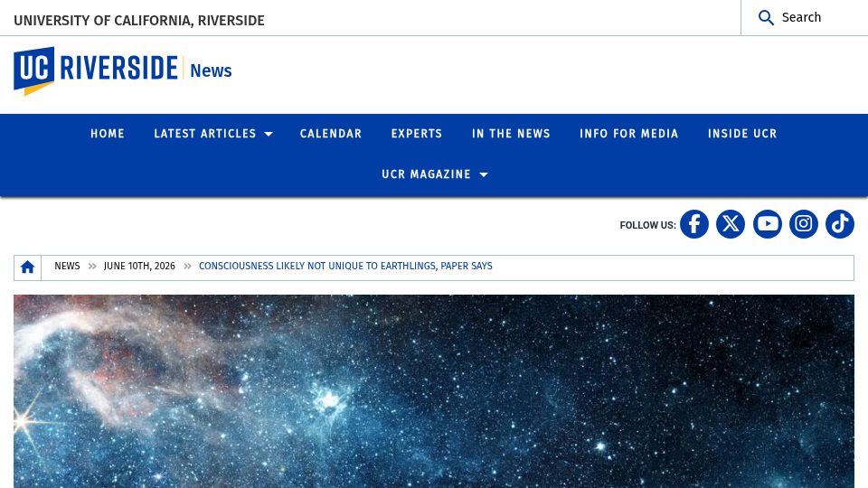Open Info For Media menu item
868x488 pixels.
click(x=629, y=134)
